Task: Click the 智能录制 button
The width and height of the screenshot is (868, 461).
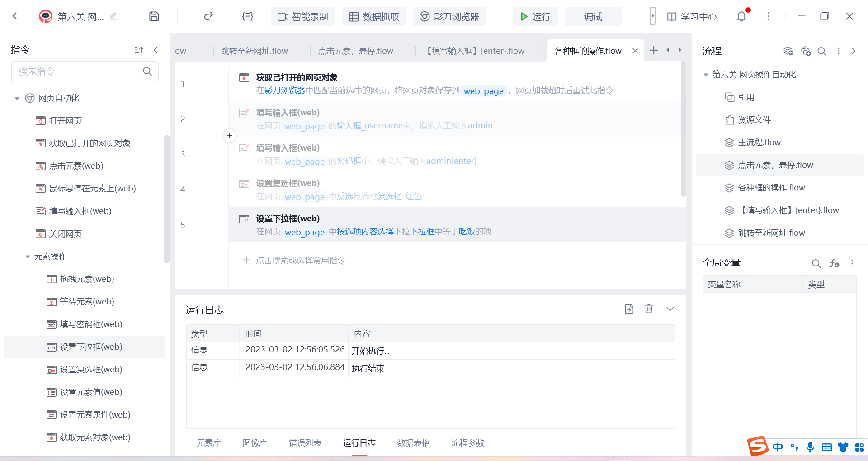Action: [303, 17]
